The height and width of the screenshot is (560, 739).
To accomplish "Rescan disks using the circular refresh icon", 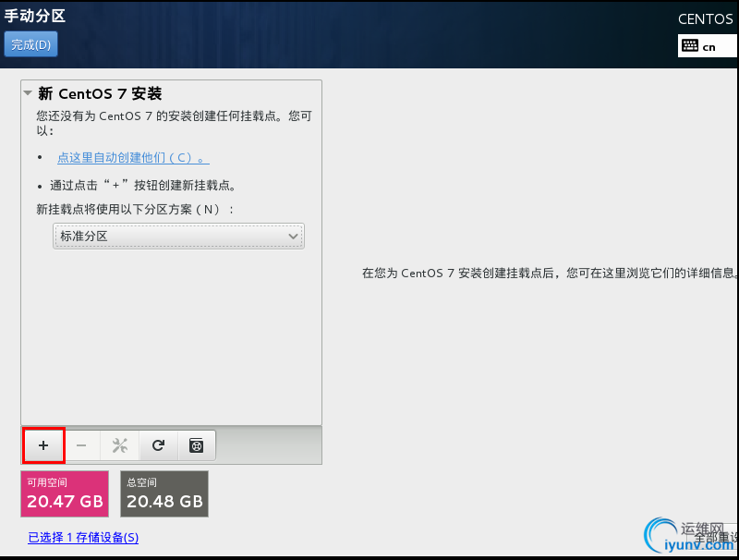I will coord(157,445).
